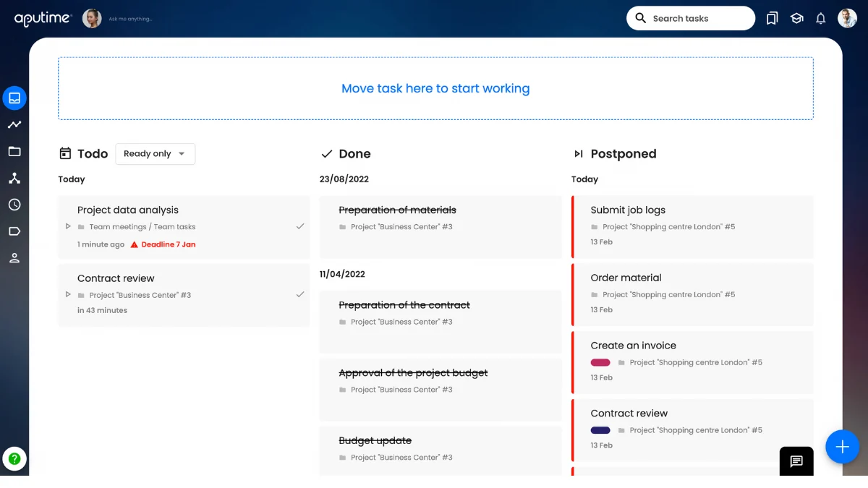
Task: Click the Postponed skip-forward header icon
Action: 579,154
